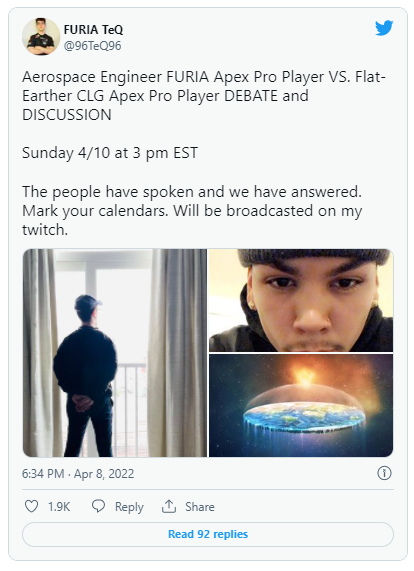Open the flat earth dome image
This screenshot has height=571, width=414.
click(301, 405)
